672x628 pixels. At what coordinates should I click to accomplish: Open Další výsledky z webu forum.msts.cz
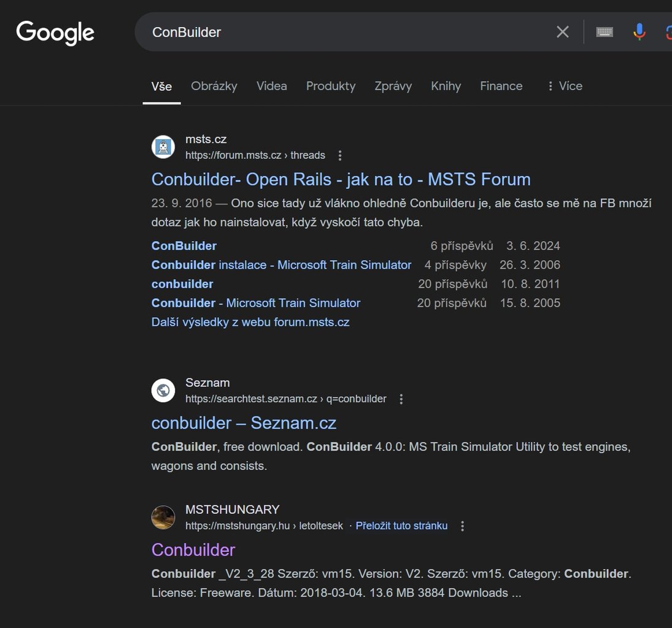tap(250, 322)
